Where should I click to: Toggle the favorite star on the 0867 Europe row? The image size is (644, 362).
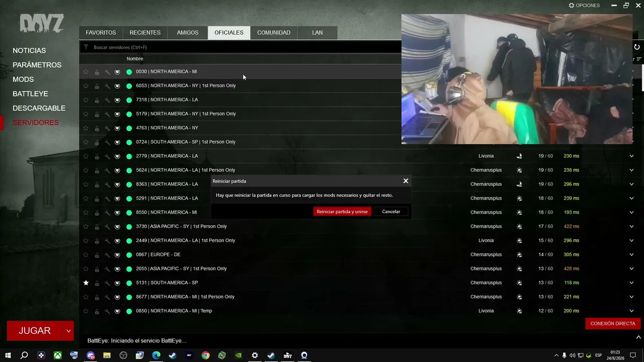pos(86,255)
